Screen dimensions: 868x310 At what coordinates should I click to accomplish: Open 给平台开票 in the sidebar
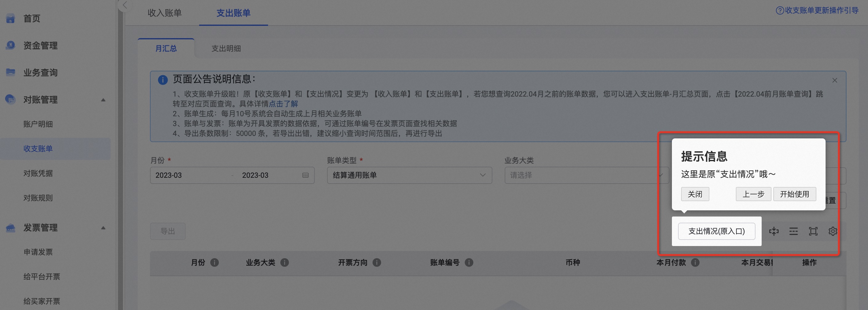click(x=42, y=276)
